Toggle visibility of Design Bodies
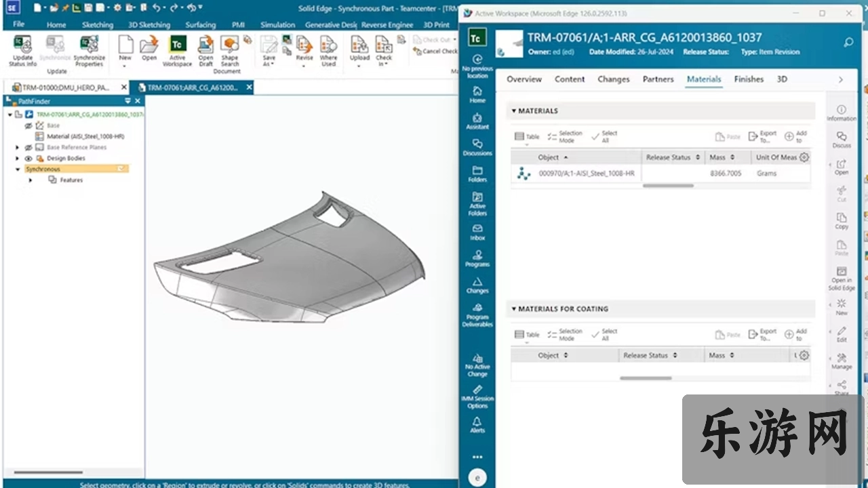868x488 pixels. tap(28, 158)
